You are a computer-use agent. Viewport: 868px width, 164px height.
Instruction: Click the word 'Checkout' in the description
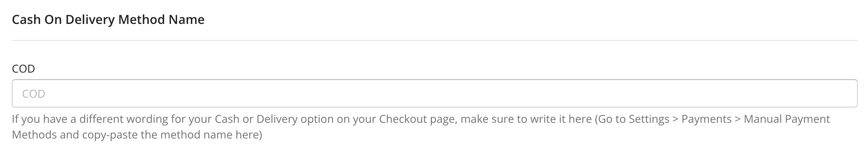[404, 119]
